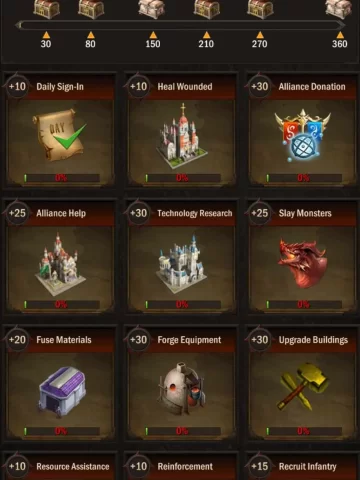Open the Fuse Materials workshop icon
The image size is (360, 480).
pyautogui.click(x=62, y=391)
